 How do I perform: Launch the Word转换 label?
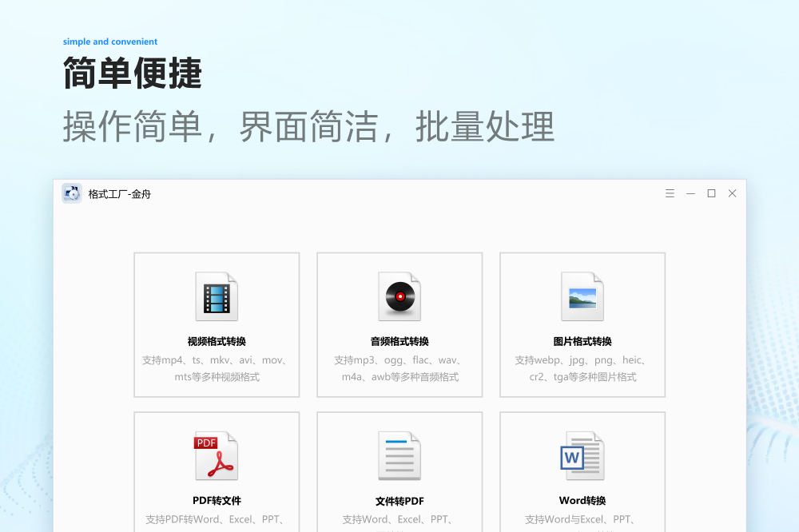pyautogui.click(x=582, y=501)
